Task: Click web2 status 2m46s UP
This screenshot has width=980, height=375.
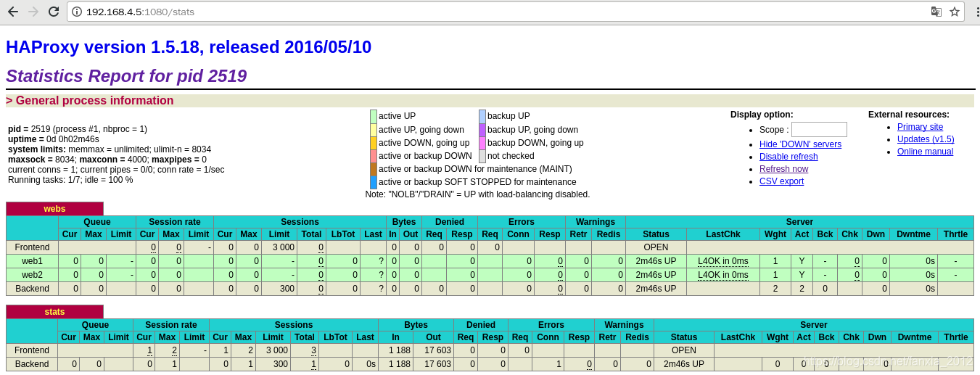Action: point(656,275)
